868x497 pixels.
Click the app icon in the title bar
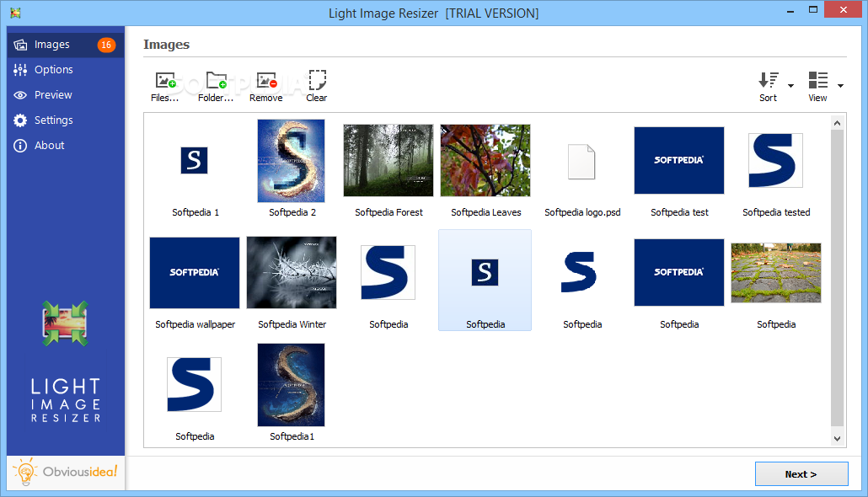point(15,13)
